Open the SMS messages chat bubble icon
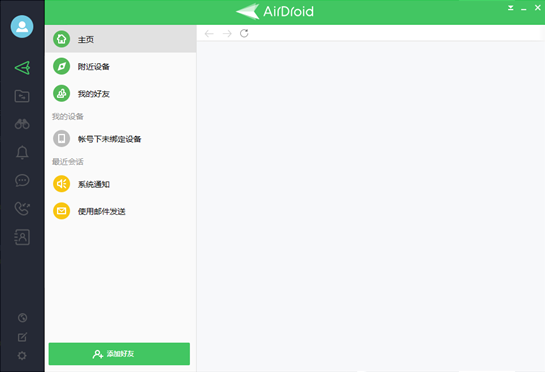Screen dimensions: 545x372 pos(22,180)
